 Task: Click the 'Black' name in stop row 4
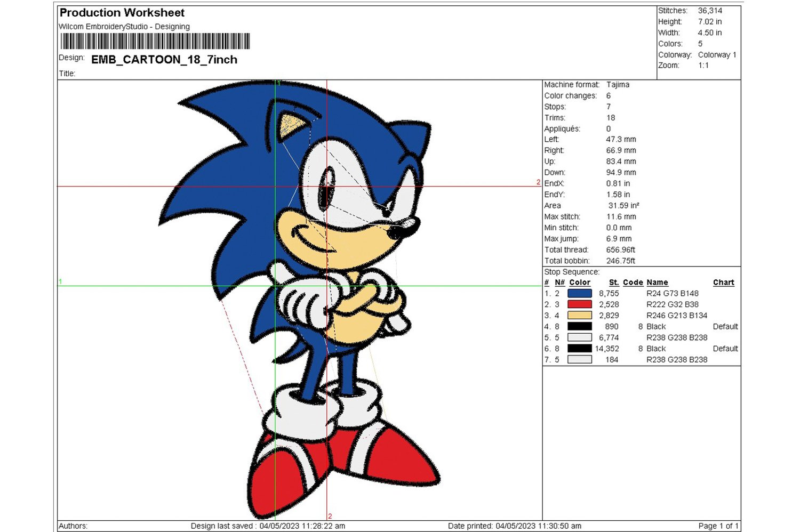pyautogui.click(x=656, y=327)
